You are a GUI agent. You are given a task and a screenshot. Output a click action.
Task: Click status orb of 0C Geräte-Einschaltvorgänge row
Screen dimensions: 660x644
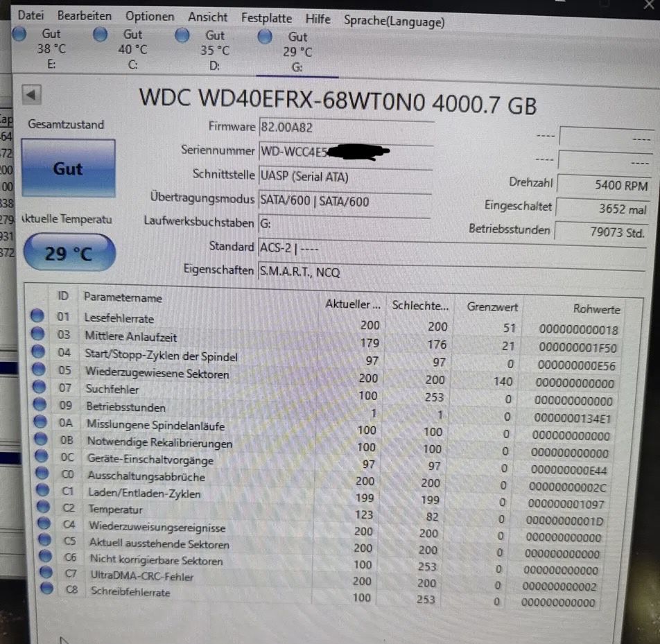point(42,455)
